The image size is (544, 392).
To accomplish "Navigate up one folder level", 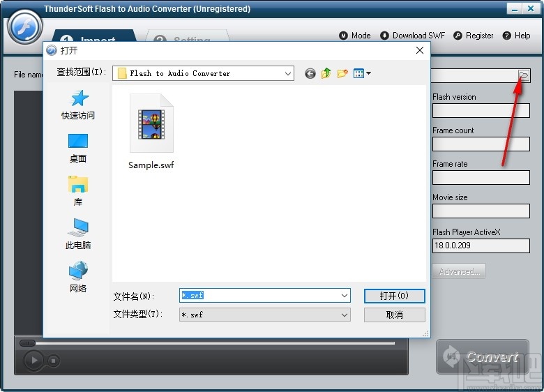I will 326,73.
